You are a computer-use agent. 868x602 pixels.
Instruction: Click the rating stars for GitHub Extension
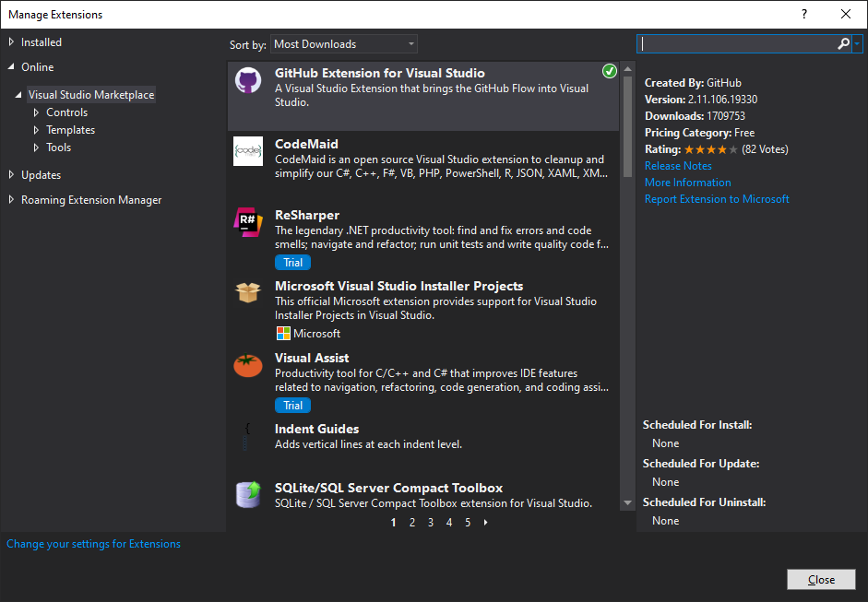pyautogui.click(x=711, y=149)
